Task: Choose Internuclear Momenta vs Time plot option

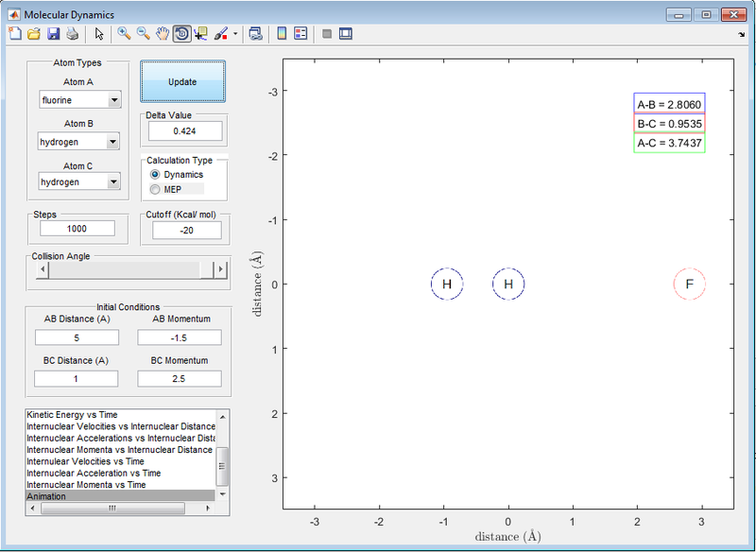Action: [x=86, y=484]
